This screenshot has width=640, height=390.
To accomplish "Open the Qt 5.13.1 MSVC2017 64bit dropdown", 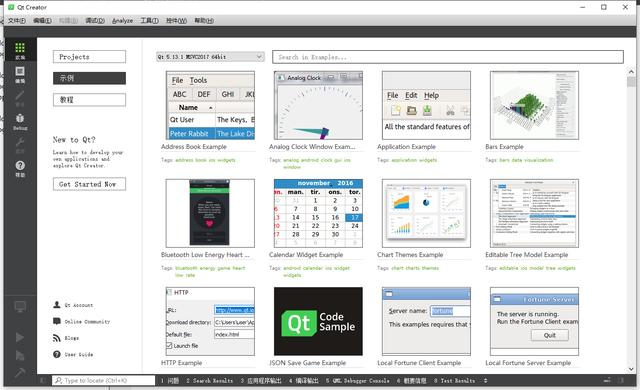I will pos(210,57).
